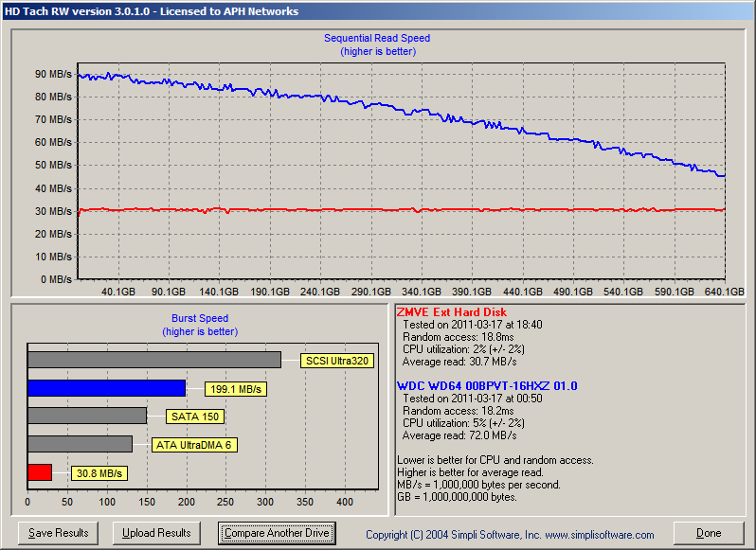Click the gray ATA UltraDMA 6 bar
756x550 pixels.
80,444
